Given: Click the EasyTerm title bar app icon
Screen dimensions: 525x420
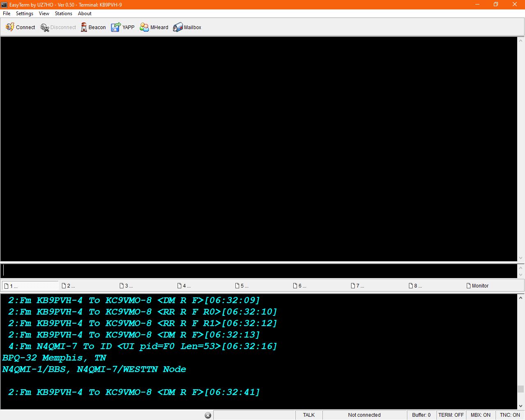Looking at the screenshot, I should [4, 5].
